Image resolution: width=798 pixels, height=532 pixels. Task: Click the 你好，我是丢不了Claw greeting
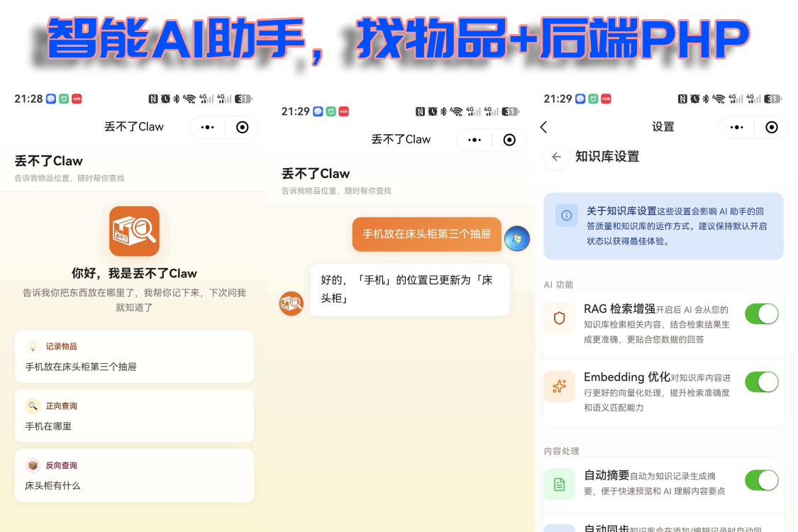point(134,273)
